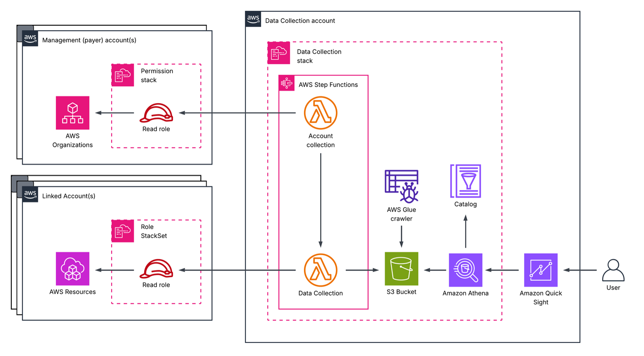The height and width of the screenshot is (356, 644).
Task: Click AWS logo of Data Collection account
Action: pos(253,19)
